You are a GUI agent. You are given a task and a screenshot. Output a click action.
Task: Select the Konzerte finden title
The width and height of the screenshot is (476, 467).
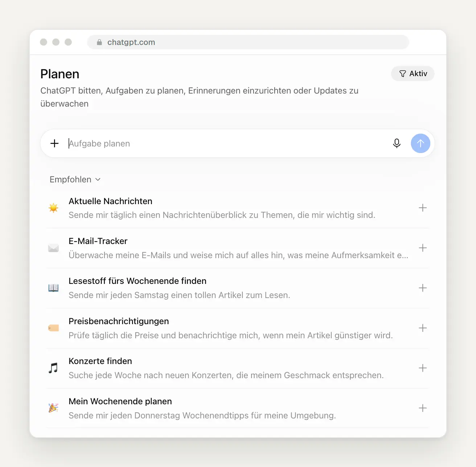[x=100, y=361]
